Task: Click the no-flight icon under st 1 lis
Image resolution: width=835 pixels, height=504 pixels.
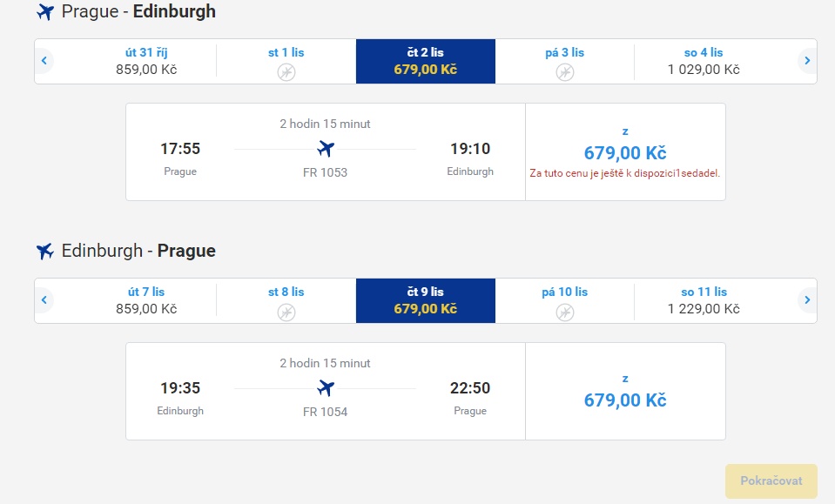Action: pos(286,72)
